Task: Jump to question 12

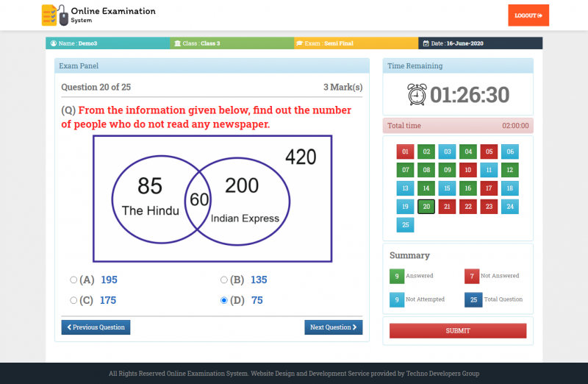Action: pos(510,170)
